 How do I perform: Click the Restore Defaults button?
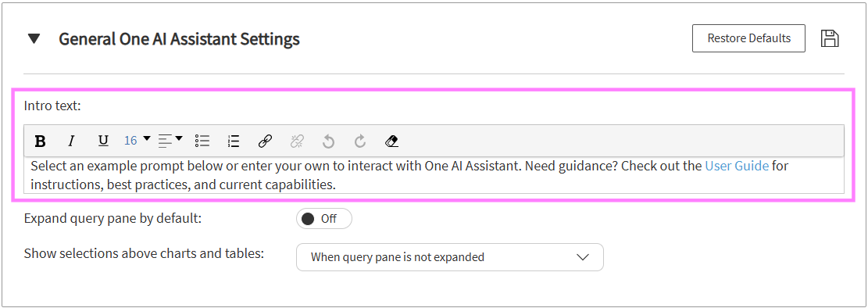click(x=748, y=38)
